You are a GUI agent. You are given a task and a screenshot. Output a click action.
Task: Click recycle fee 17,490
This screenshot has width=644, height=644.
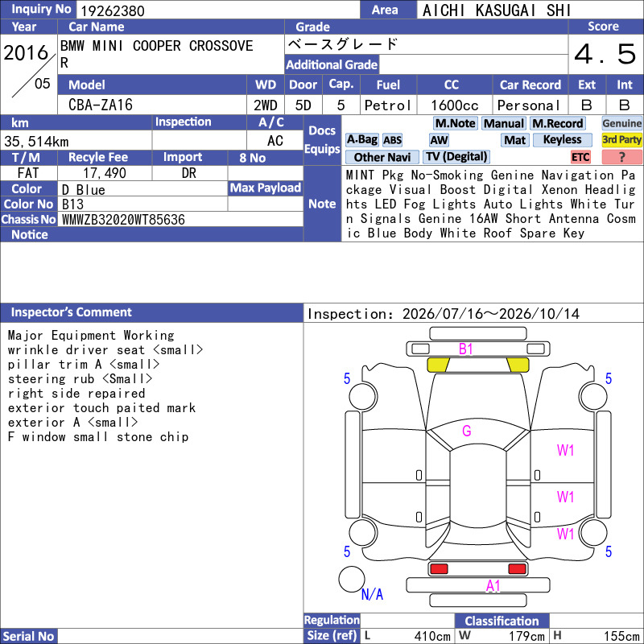tap(105, 173)
